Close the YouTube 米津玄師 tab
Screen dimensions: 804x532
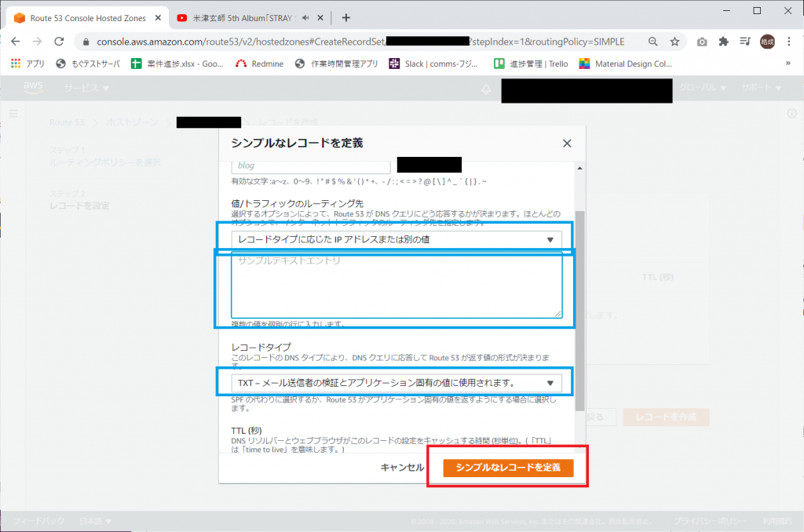point(320,18)
